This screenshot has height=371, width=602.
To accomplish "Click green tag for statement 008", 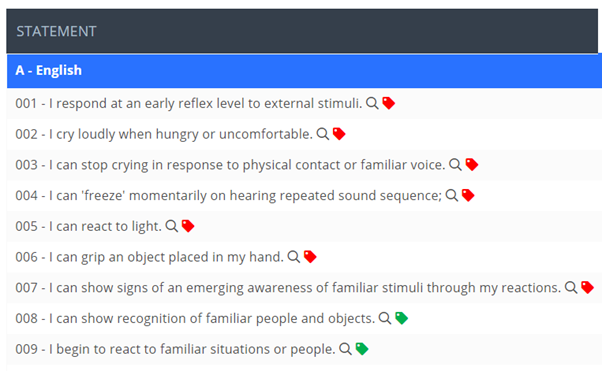I will pos(401,318).
